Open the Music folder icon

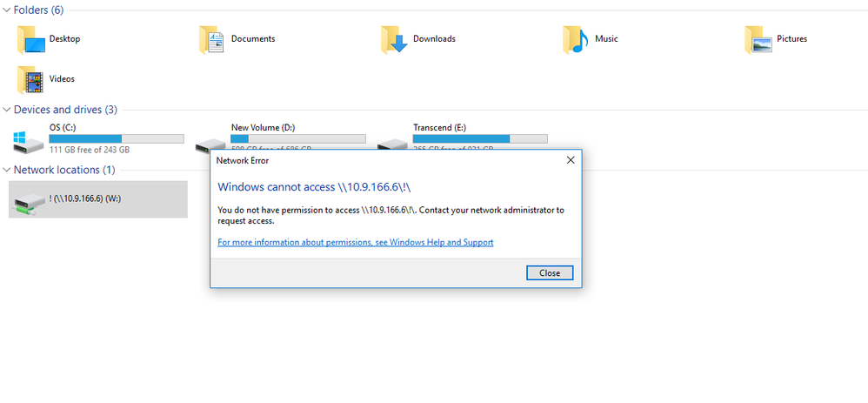coord(576,40)
